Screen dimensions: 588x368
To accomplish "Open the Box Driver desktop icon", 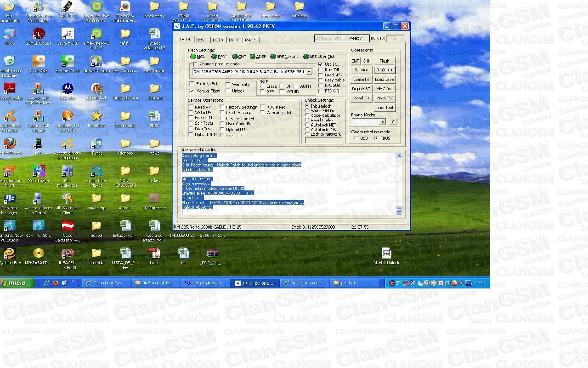I will 154,61.
